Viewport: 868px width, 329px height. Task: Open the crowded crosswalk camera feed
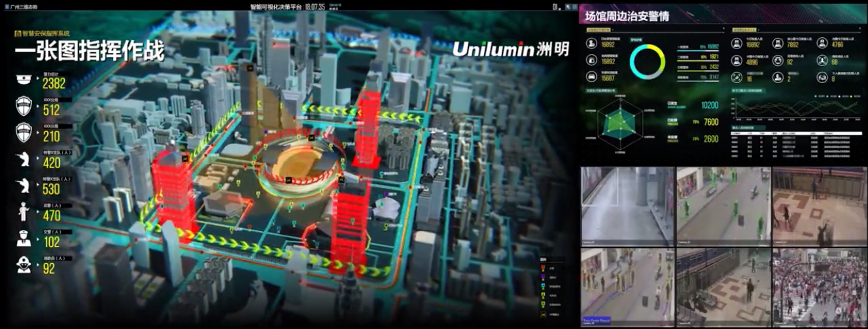(818, 285)
